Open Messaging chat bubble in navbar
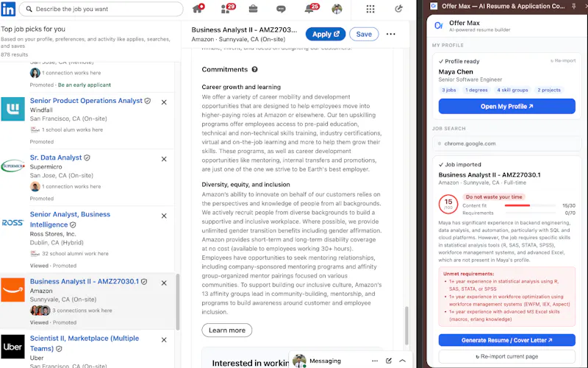588x368 pixels. (281, 9)
